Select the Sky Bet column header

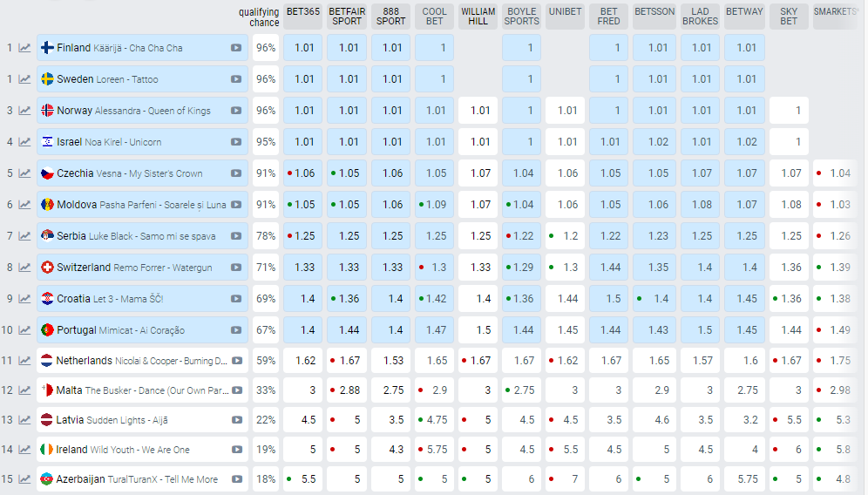point(789,17)
